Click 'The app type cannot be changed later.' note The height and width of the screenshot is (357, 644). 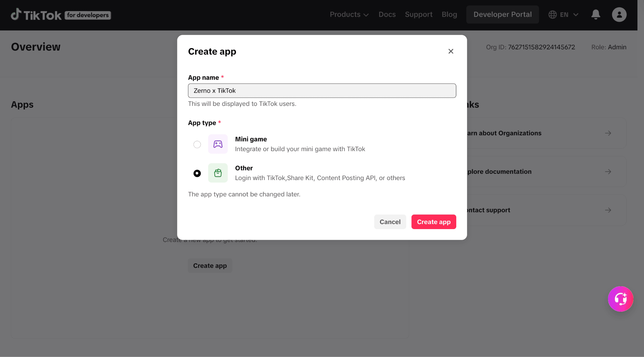pos(244,194)
